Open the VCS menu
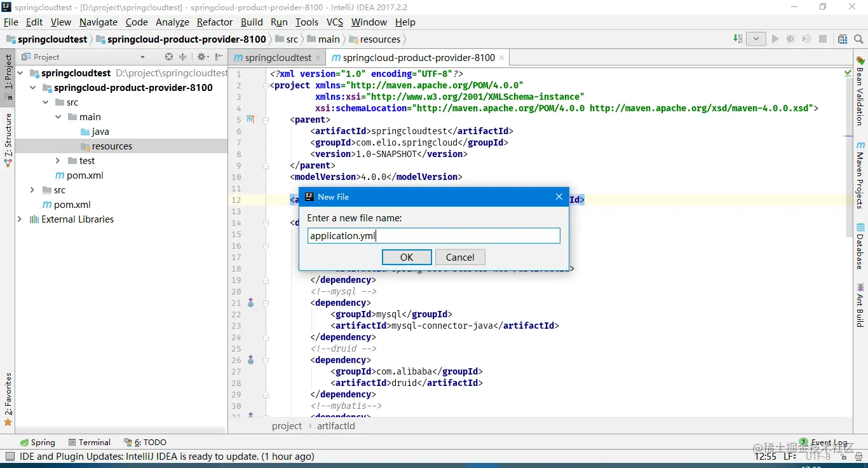The width and height of the screenshot is (868, 468). click(335, 22)
